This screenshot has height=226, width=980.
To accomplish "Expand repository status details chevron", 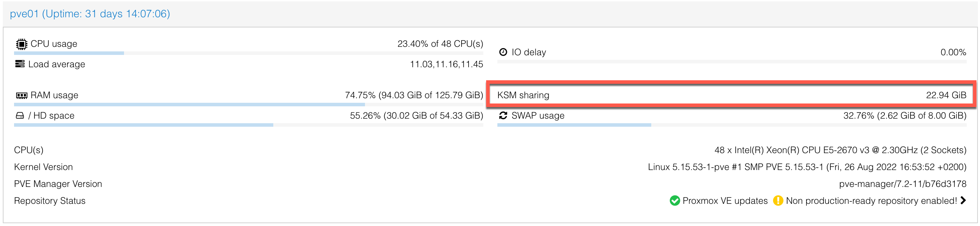I will coord(963,200).
